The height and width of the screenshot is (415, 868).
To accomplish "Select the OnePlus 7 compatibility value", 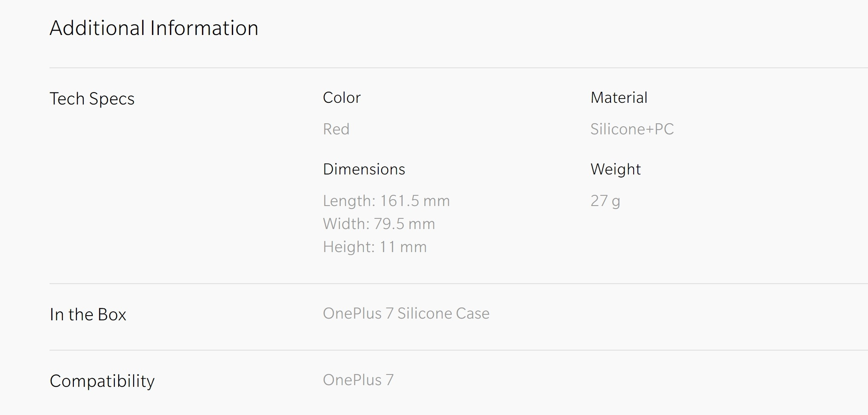I will click(358, 380).
